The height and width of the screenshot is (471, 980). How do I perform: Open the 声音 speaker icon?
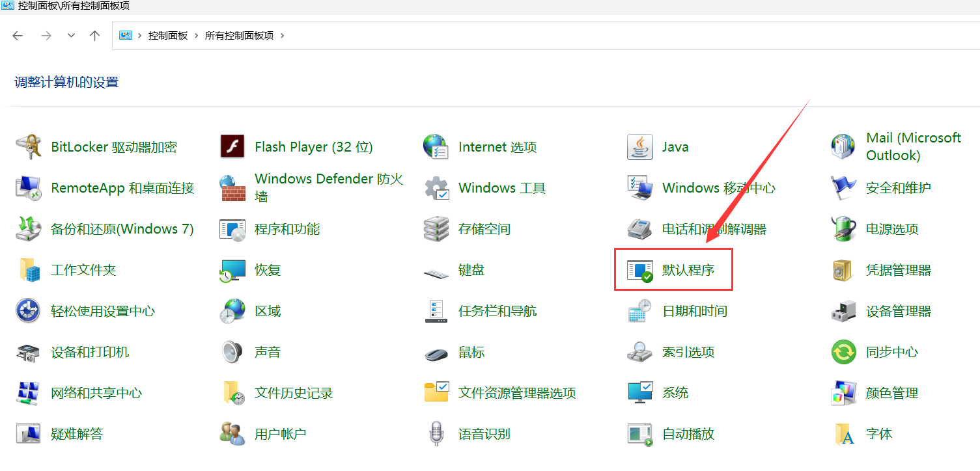pos(232,352)
